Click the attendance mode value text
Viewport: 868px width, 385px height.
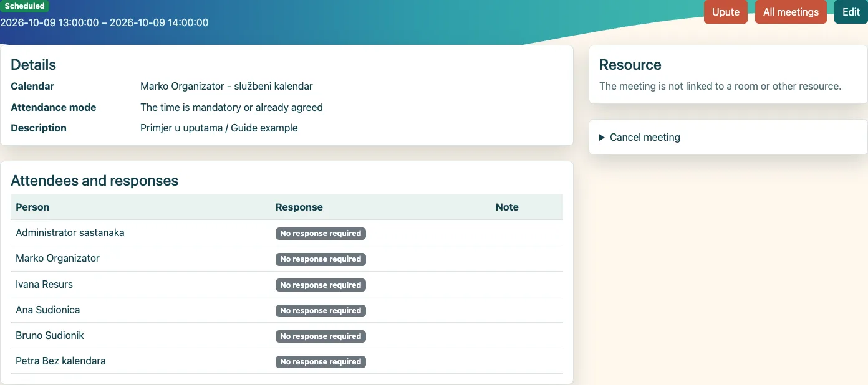231,107
